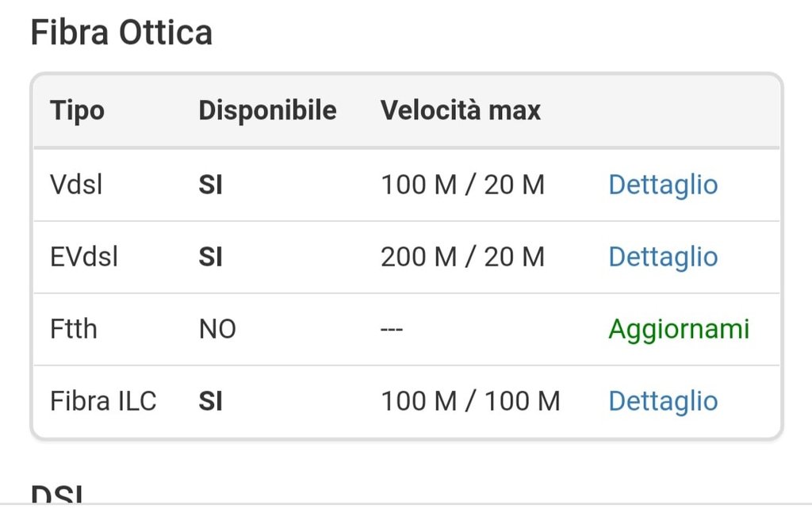Open the Dettaglio link for Fibra ILC

(x=663, y=401)
